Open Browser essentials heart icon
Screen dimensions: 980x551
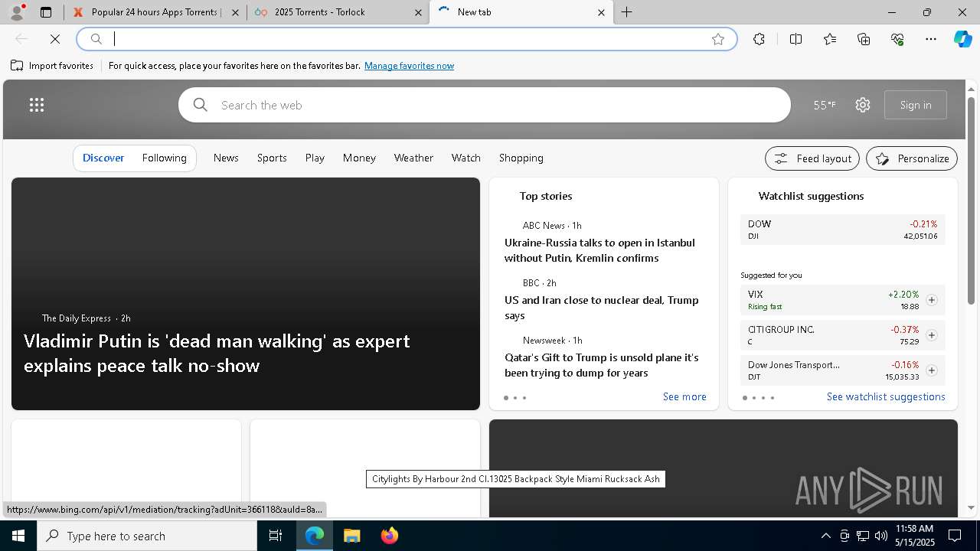[897, 39]
